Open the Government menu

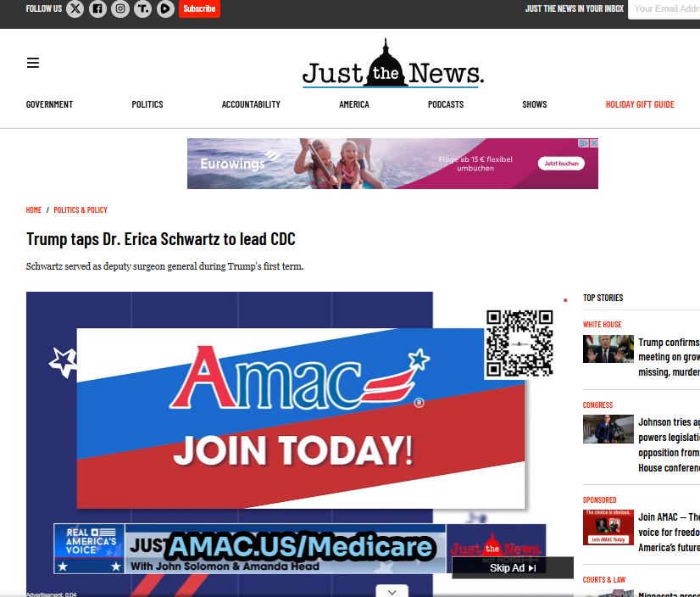(49, 104)
